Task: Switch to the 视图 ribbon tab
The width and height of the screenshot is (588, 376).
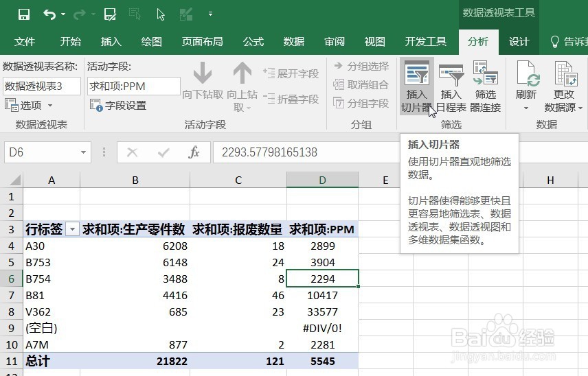Action: (375, 41)
